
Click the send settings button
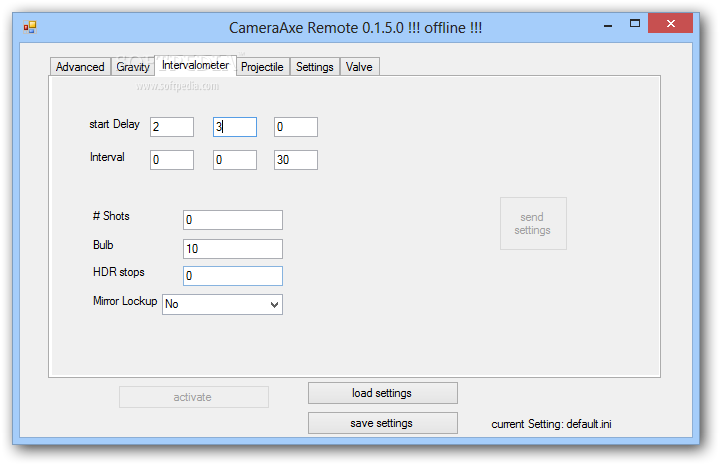coord(533,224)
